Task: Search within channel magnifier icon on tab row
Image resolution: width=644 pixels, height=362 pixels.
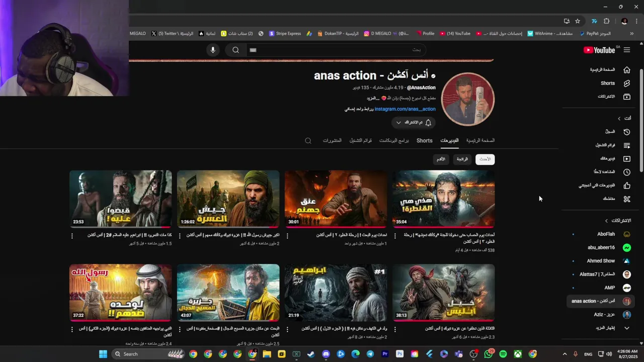Action: pyautogui.click(x=308, y=141)
